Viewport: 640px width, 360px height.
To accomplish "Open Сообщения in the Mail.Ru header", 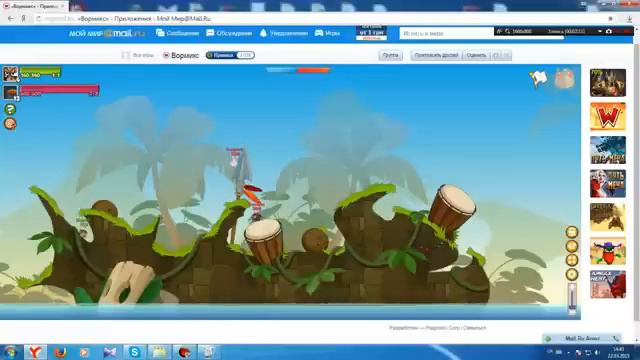I will pyautogui.click(x=178, y=33).
